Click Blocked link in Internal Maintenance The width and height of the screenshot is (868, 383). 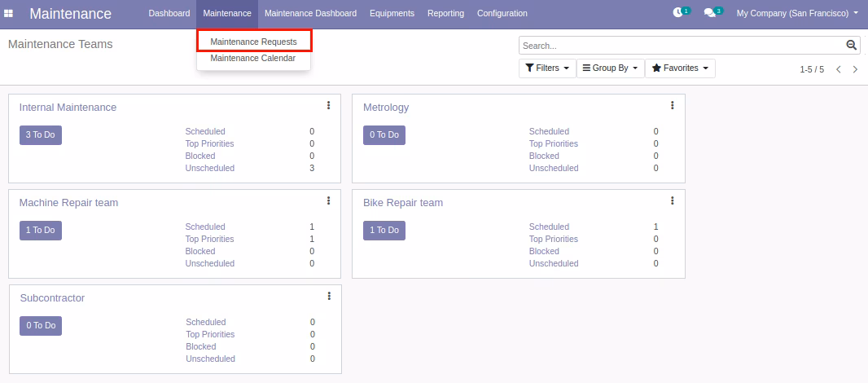pos(200,156)
